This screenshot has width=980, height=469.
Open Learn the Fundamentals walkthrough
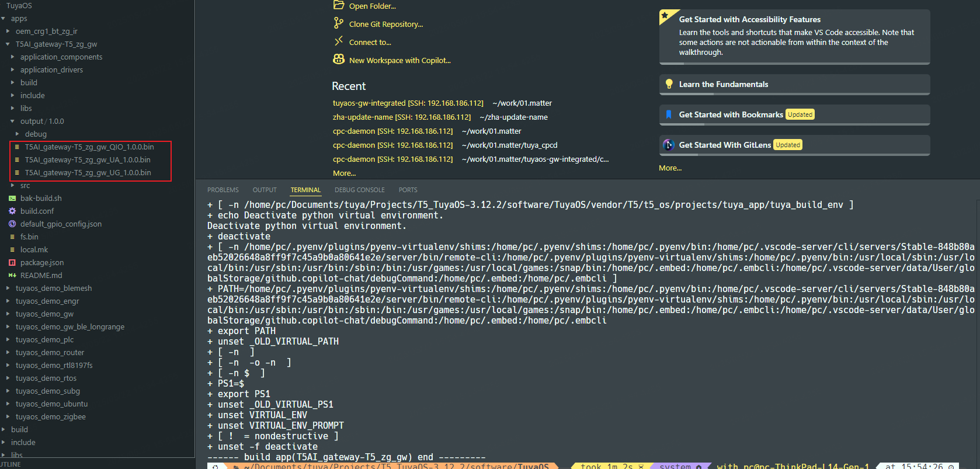(794, 84)
